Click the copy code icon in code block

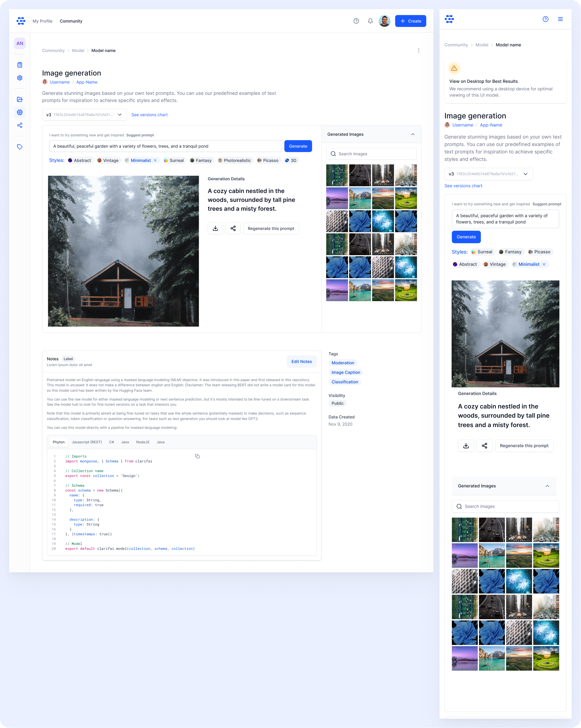197,456
